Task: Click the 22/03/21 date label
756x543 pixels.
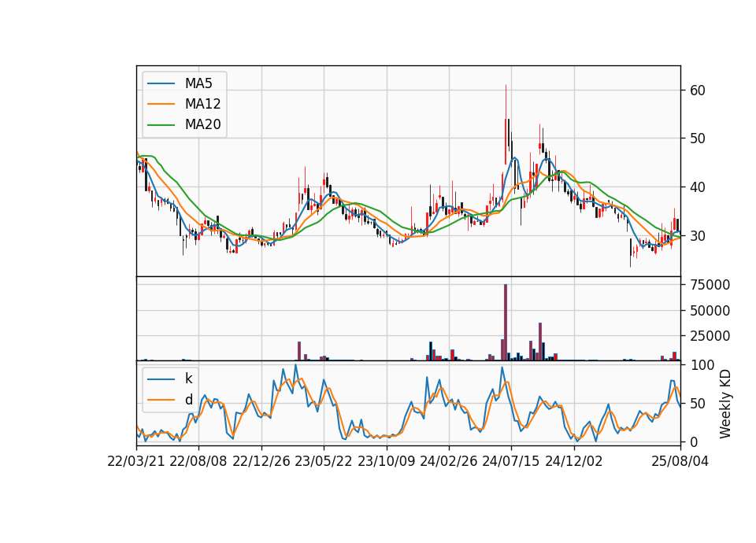Action: [x=136, y=461]
